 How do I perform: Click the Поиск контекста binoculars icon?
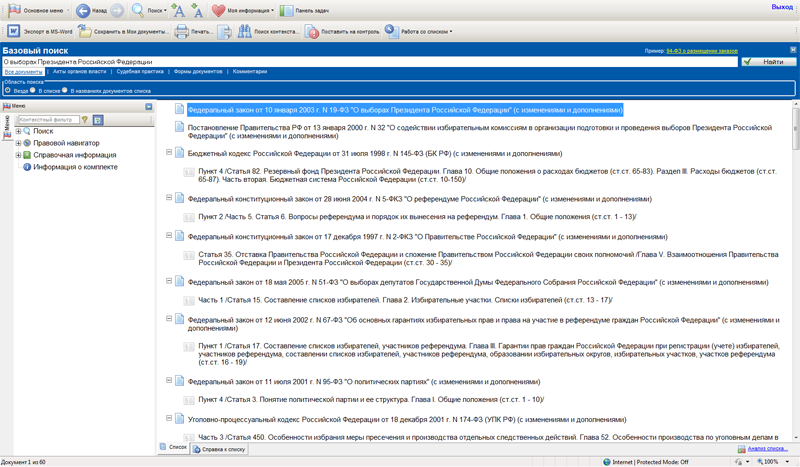[245, 32]
